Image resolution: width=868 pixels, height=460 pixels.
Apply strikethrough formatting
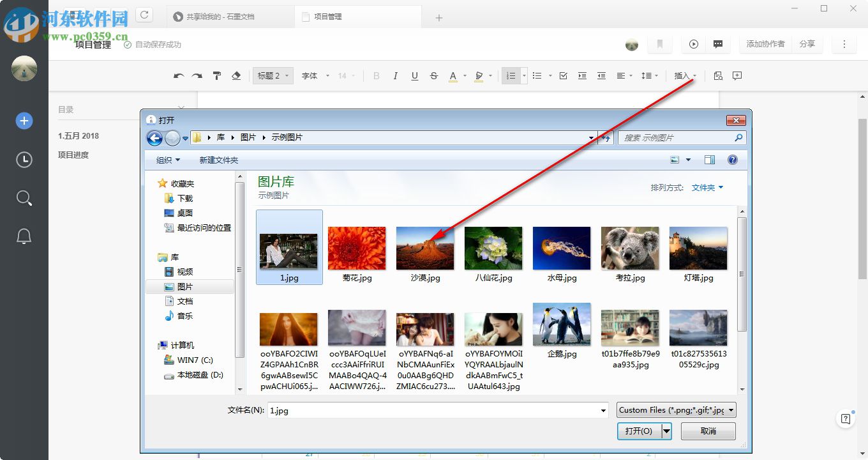coord(434,76)
